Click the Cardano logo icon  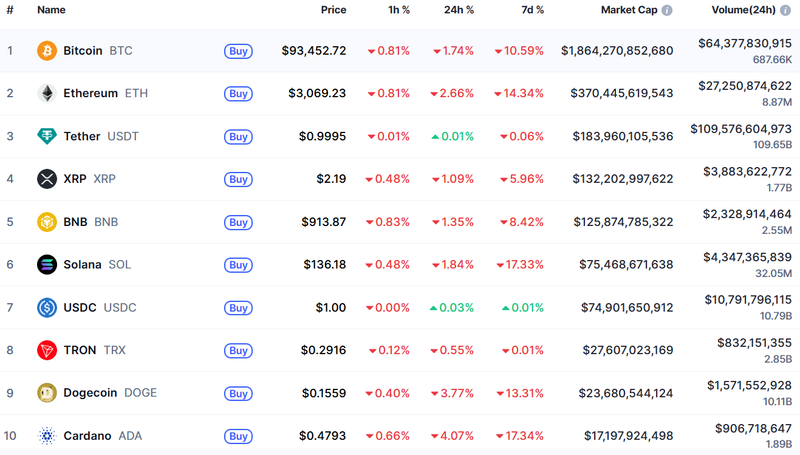click(x=46, y=436)
